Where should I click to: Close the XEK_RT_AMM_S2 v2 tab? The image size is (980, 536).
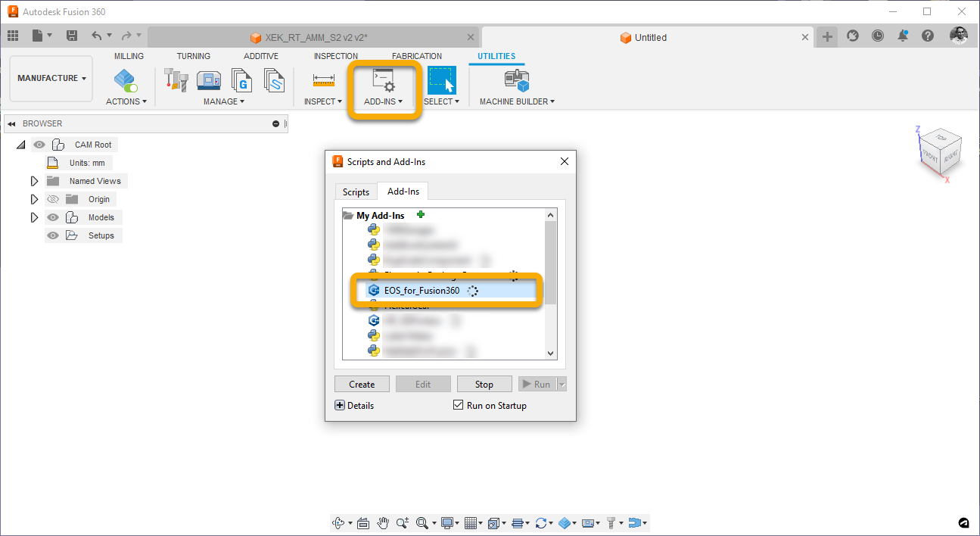click(471, 37)
